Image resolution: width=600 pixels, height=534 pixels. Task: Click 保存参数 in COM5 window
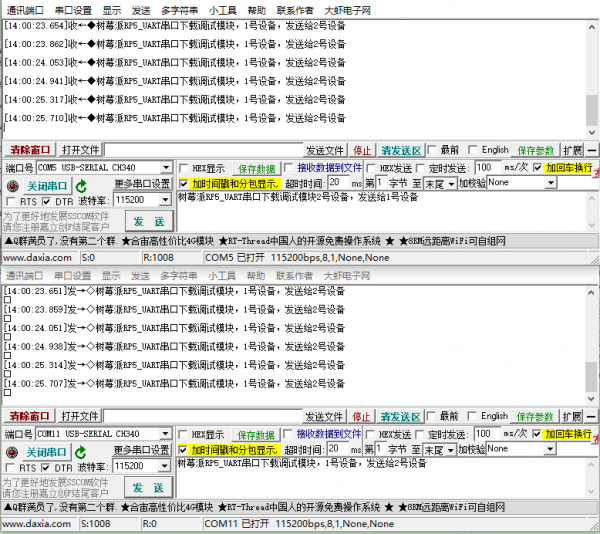point(536,150)
